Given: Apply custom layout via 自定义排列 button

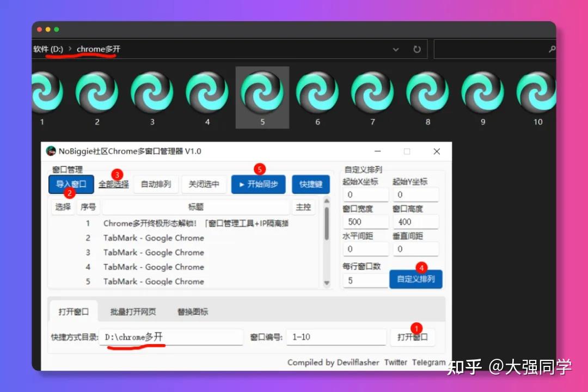Looking at the screenshot, I should (x=416, y=279).
